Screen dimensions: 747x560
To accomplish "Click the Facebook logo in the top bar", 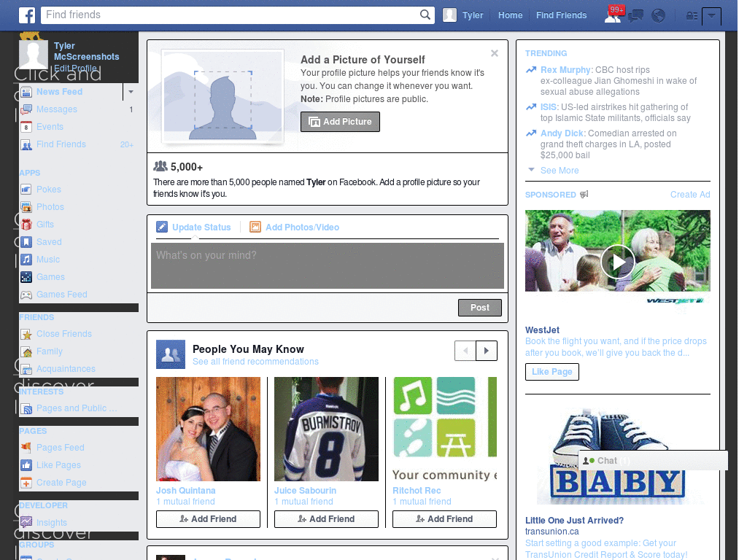I will [27, 15].
